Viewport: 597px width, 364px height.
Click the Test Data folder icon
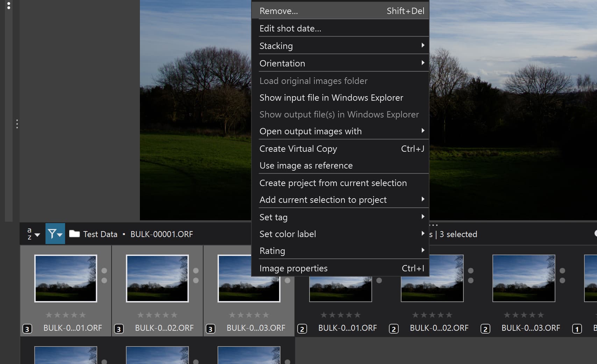pos(74,234)
